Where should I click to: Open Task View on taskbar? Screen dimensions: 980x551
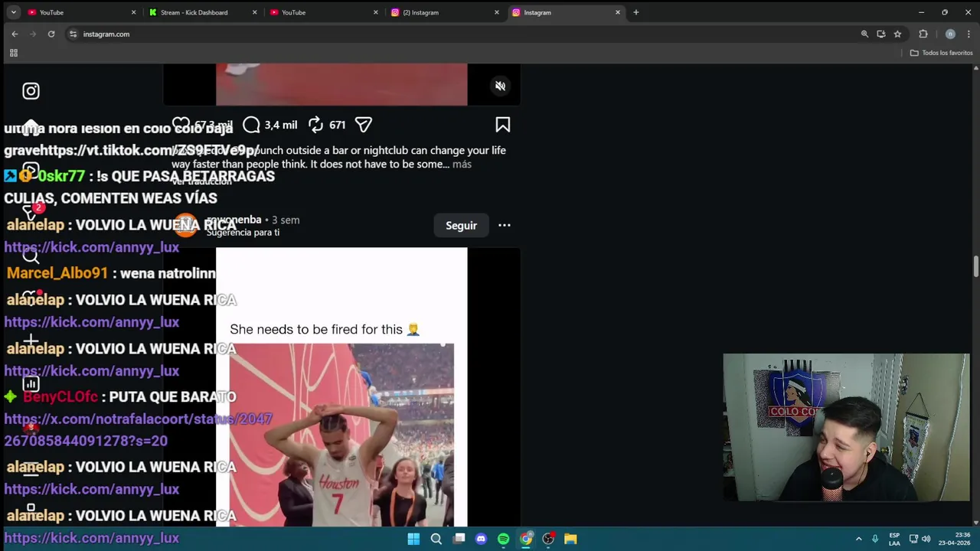[x=459, y=539]
